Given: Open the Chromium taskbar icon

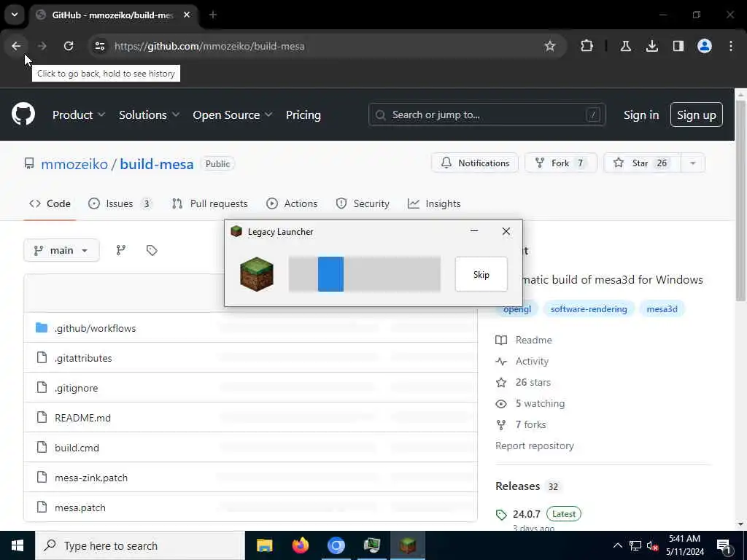Looking at the screenshot, I should point(336,545).
